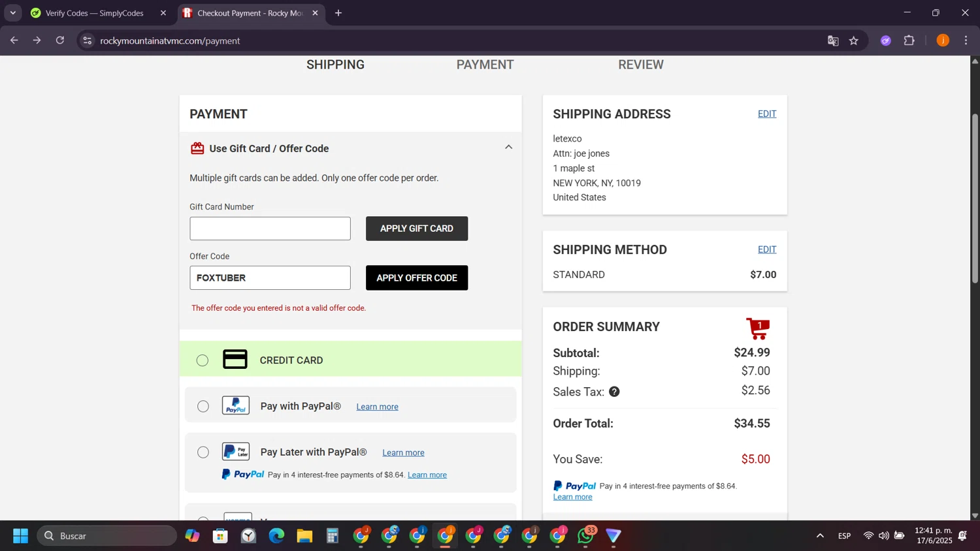This screenshot has height=551, width=980.
Task: Open File Explorer from the taskbar
Action: 304,536
